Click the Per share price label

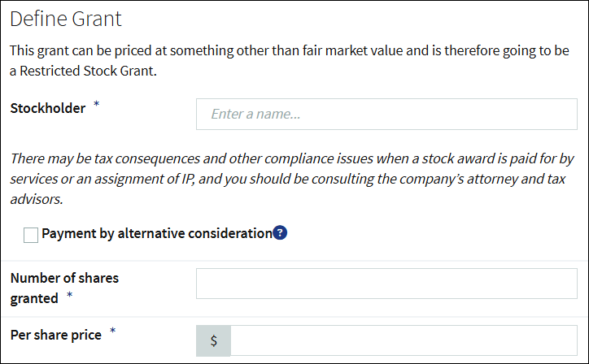pyautogui.click(x=55, y=335)
